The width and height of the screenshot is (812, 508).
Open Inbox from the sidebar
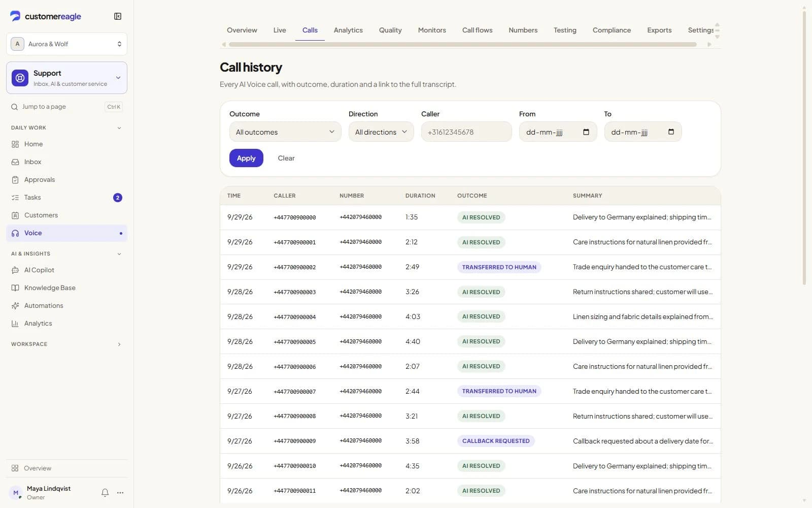click(66, 162)
